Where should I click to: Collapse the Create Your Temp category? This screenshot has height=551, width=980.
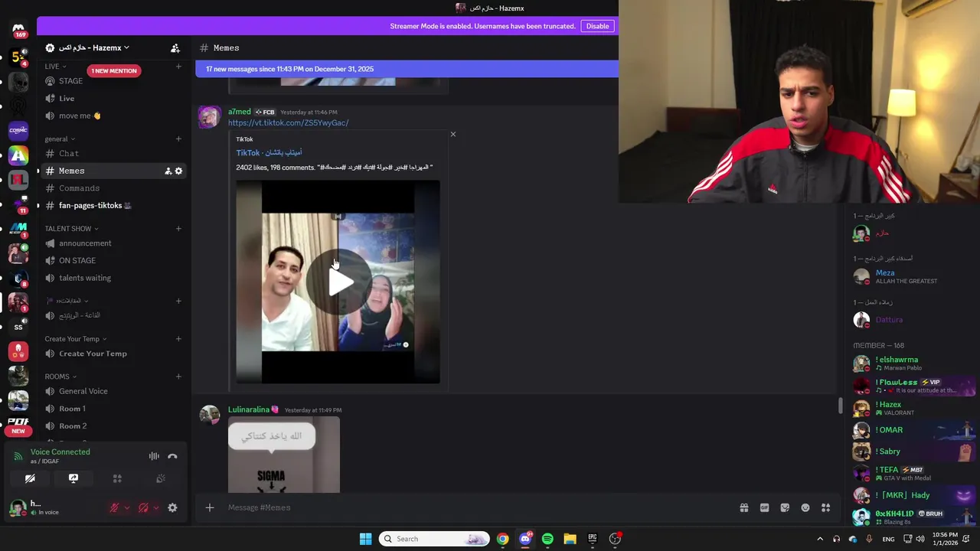click(x=76, y=339)
